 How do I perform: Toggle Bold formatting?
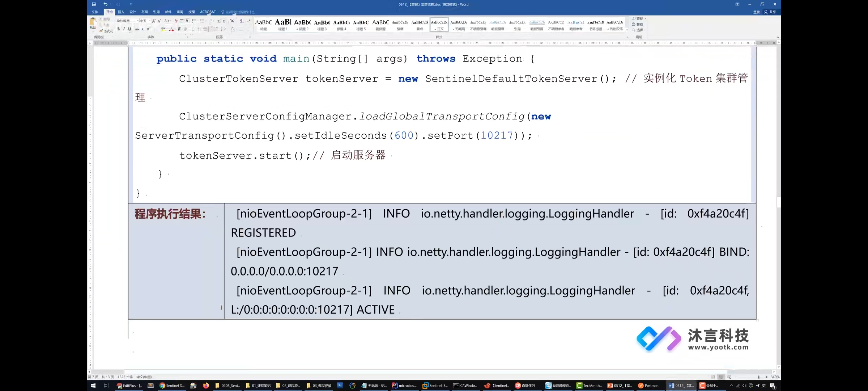(x=118, y=29)
